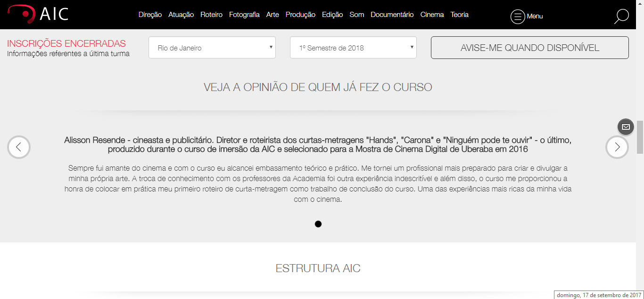Show previous testimonial with left arrow
This screenshot has height=299, width=644.
(19, 147)
